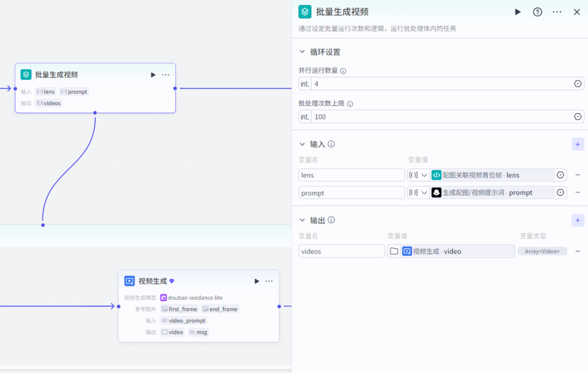The image size is (588, 373).
Task: Click the video_prompt input tag
Action: pos(183,321)
